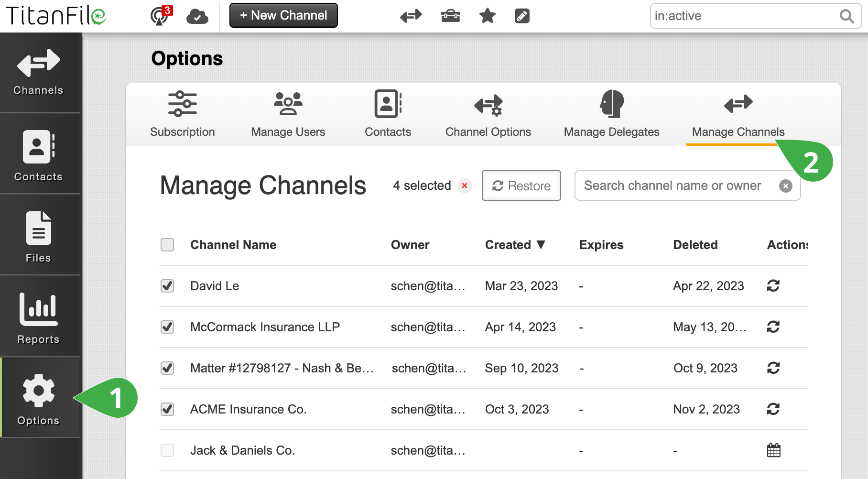Restore the David Le channel via its refresh icon
Screen dimensions: 868x479
(774, 286)
